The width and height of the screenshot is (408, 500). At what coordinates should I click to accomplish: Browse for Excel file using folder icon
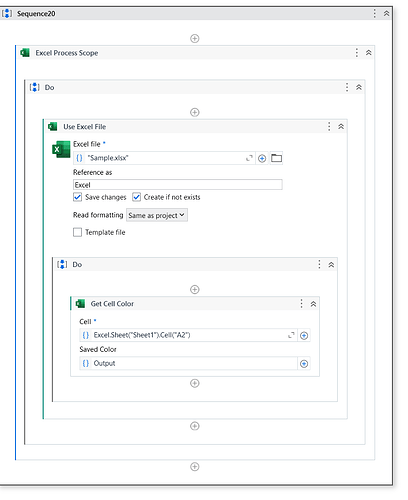[276, 158]
